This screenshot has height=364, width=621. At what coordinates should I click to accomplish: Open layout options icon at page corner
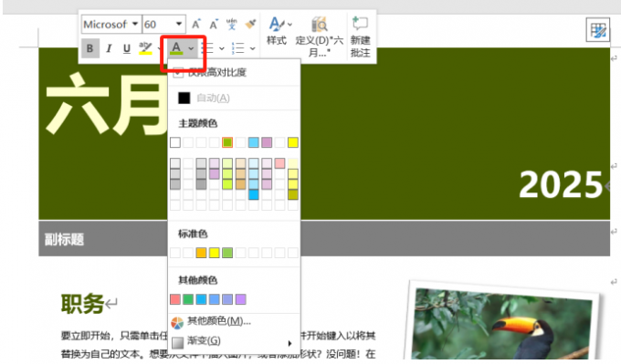(x=597, y=30)
